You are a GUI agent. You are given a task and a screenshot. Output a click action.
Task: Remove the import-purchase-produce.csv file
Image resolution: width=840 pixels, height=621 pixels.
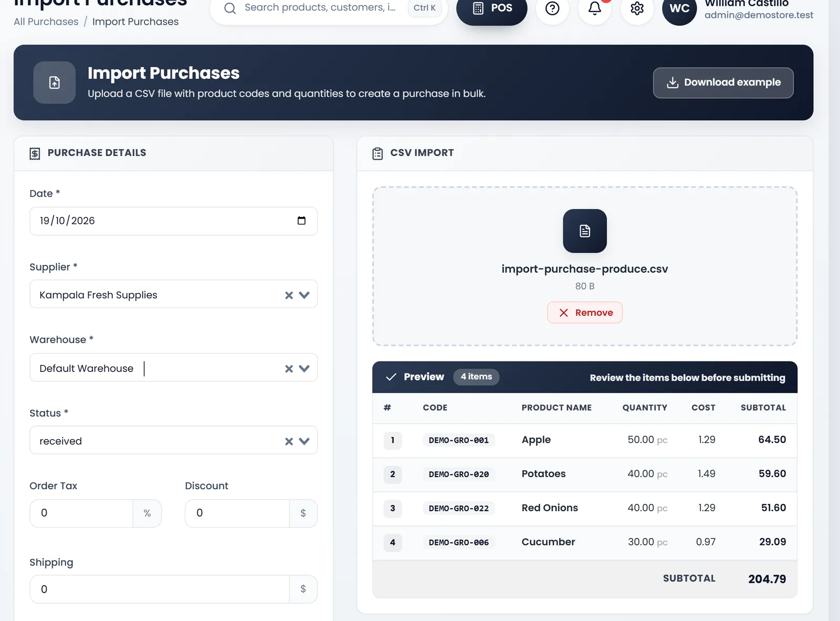(x=585, y=313)
